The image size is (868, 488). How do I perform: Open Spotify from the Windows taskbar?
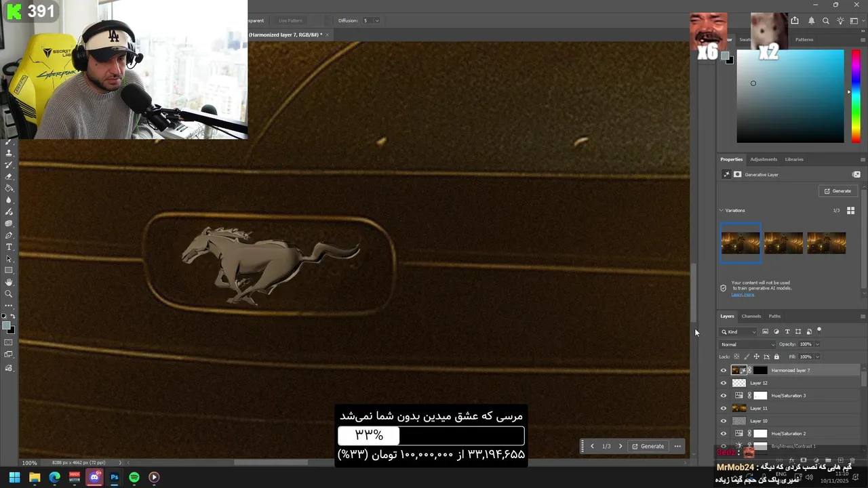(134, 477)
